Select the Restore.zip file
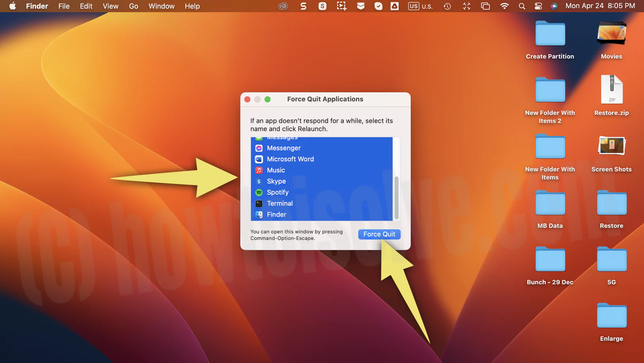This screenshot has width=644, height=363. 611,96
